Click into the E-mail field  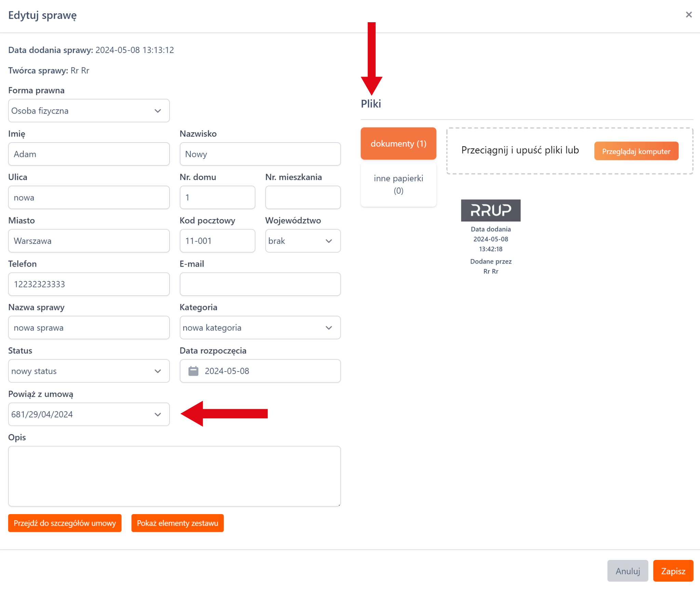click(x=260, y=284)
